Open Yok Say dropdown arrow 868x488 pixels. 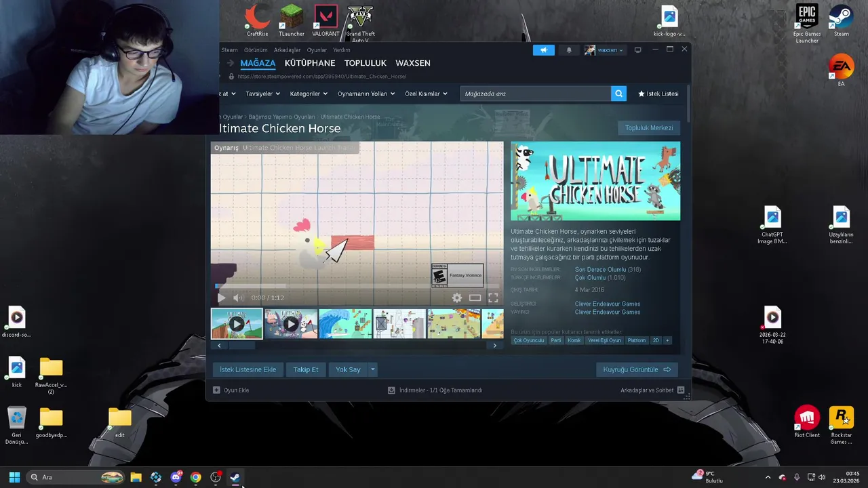(372, 369)
